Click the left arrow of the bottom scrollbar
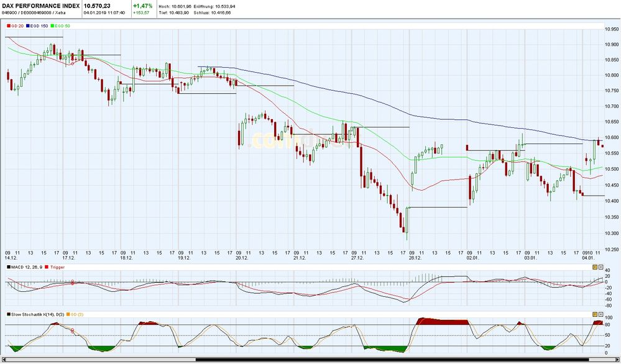 point(4,358)
